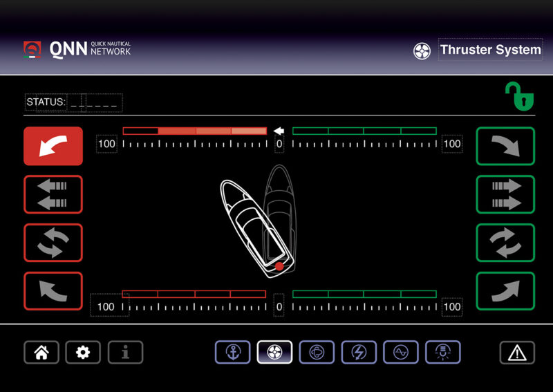Activate the red stern-to-port curved arrow button
This screenshot has width=553, height=392.
(53, 291)
